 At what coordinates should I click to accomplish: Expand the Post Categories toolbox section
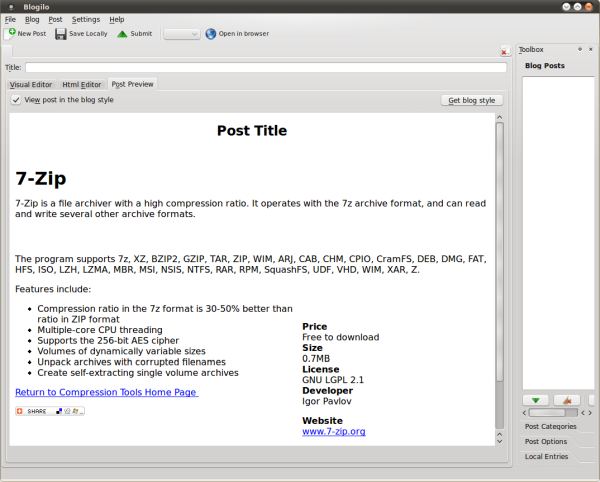[x=550, y=427]
